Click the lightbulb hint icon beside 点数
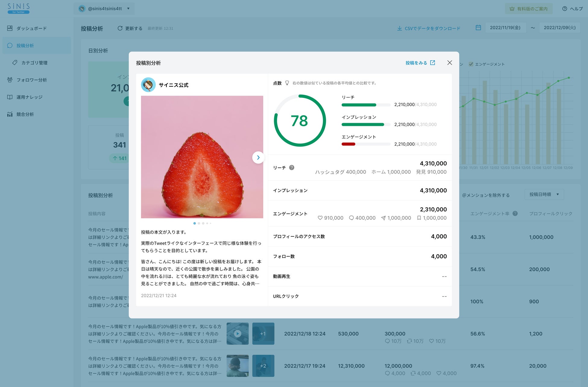This screenshot has width=588, height=387. click(287, 83)
